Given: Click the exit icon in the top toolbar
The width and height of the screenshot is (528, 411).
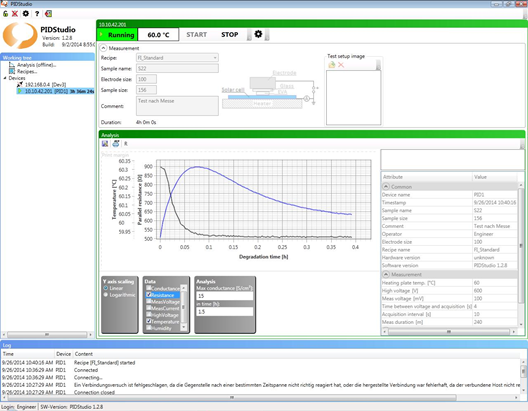Looking at the screenshot, I should coord(48,14).
